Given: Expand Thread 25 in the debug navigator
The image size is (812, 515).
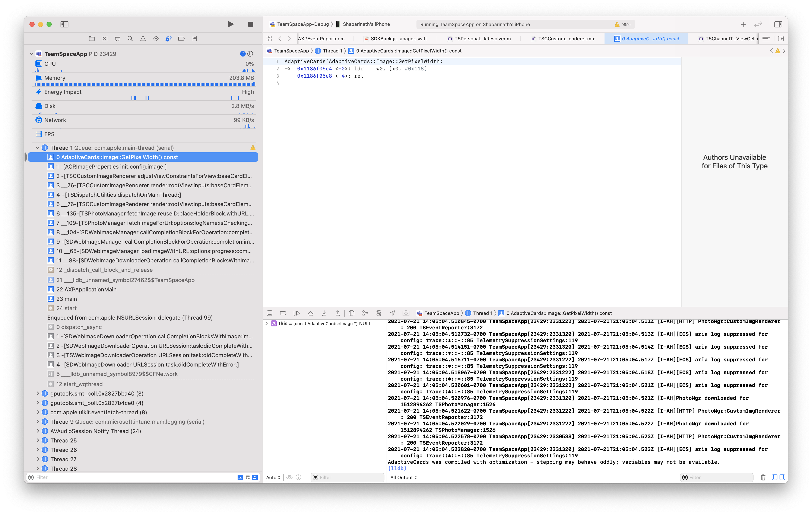Looking at the screenshot, I should click(x=38, y=440).
